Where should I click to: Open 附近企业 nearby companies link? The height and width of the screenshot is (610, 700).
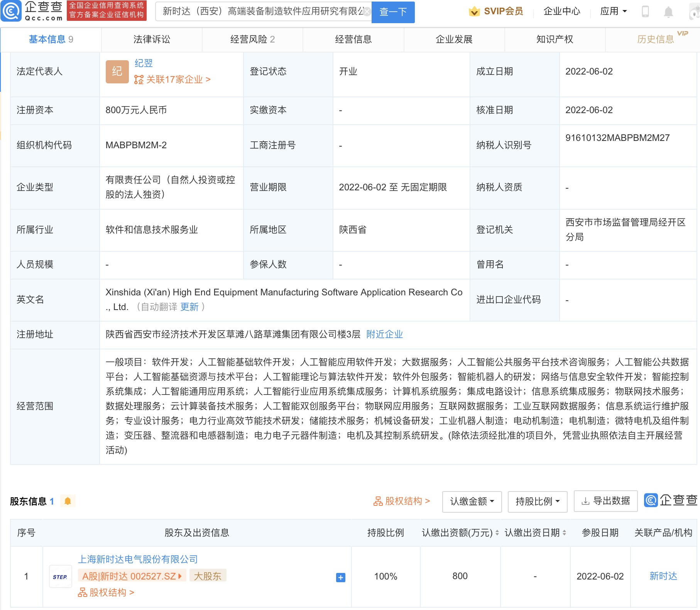pyautogui.click(x=384, y=334)
